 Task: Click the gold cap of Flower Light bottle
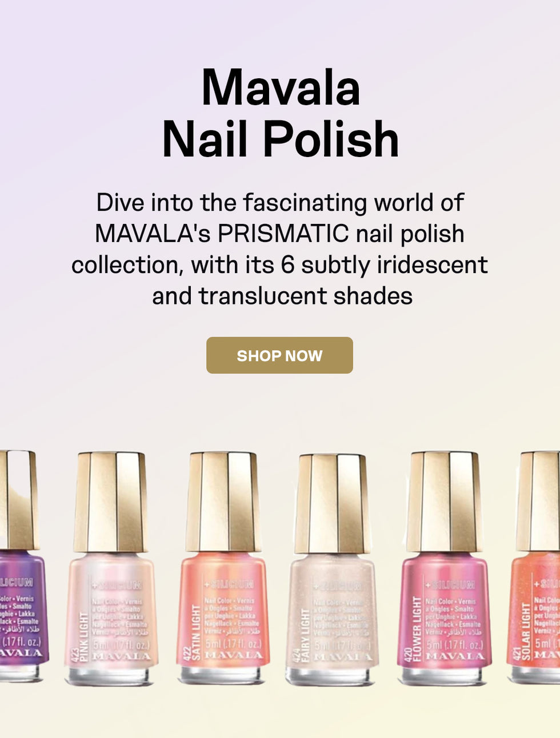pos(444,502)
